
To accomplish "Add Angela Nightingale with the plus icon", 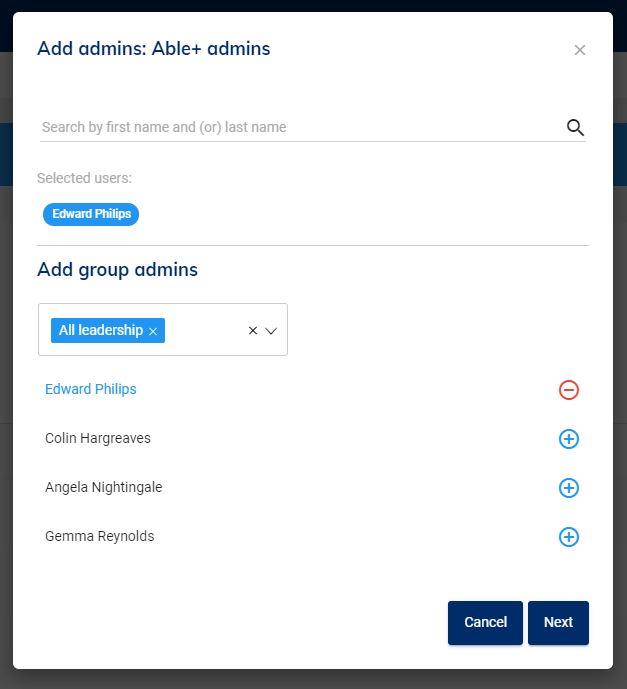I will coord(569,488).
